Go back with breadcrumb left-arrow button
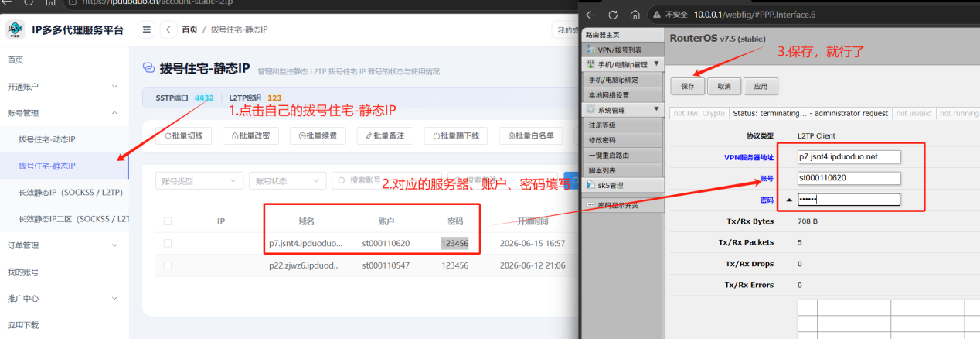This screenshot has width=980, height=339. click(x=168, y=30)
